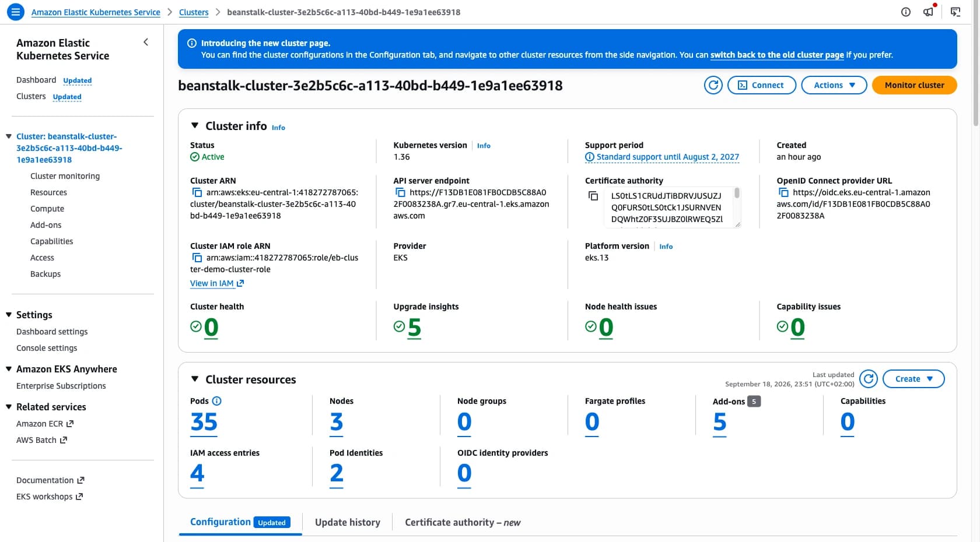Click the selected cluster name in sidebar
The image size is (980, 542).
click(69, 148)
